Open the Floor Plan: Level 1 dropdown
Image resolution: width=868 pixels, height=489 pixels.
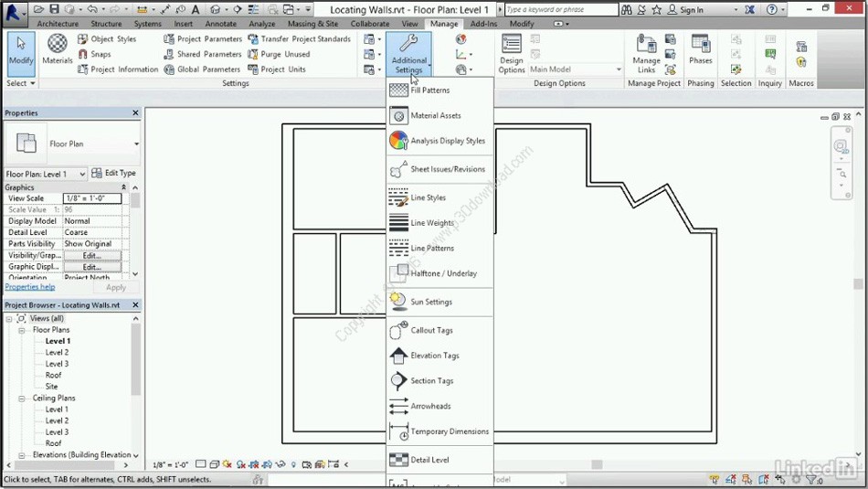click(x=46, y=174)
